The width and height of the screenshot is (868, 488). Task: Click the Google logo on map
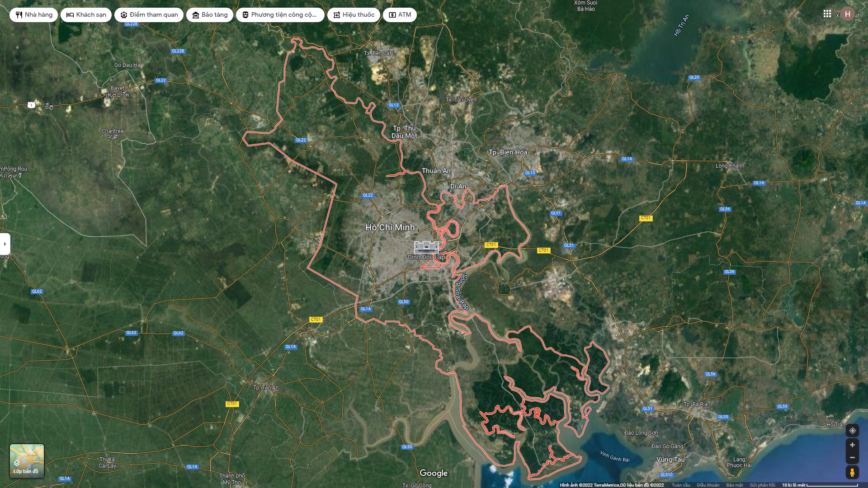434,473
